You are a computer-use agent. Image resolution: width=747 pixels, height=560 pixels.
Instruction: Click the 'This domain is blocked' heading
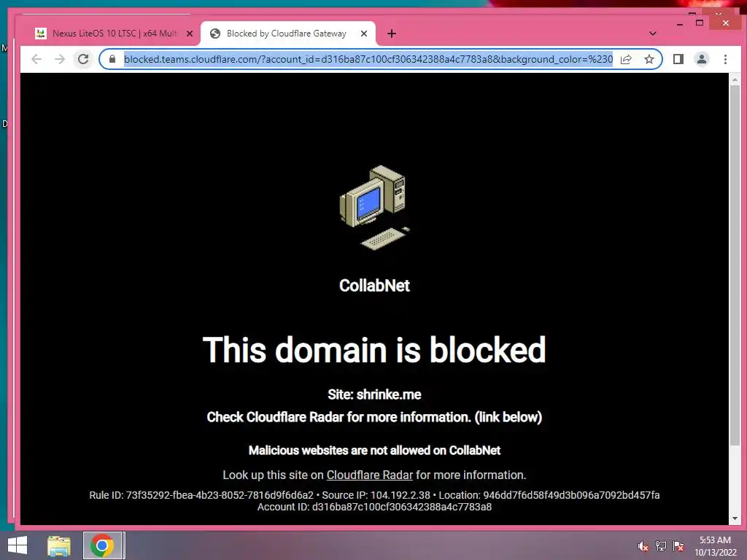tap(374, 349)
